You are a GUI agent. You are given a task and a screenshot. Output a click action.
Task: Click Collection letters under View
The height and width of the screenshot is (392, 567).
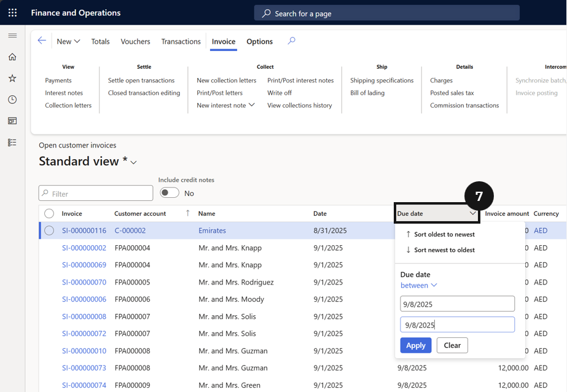point(68,105)
